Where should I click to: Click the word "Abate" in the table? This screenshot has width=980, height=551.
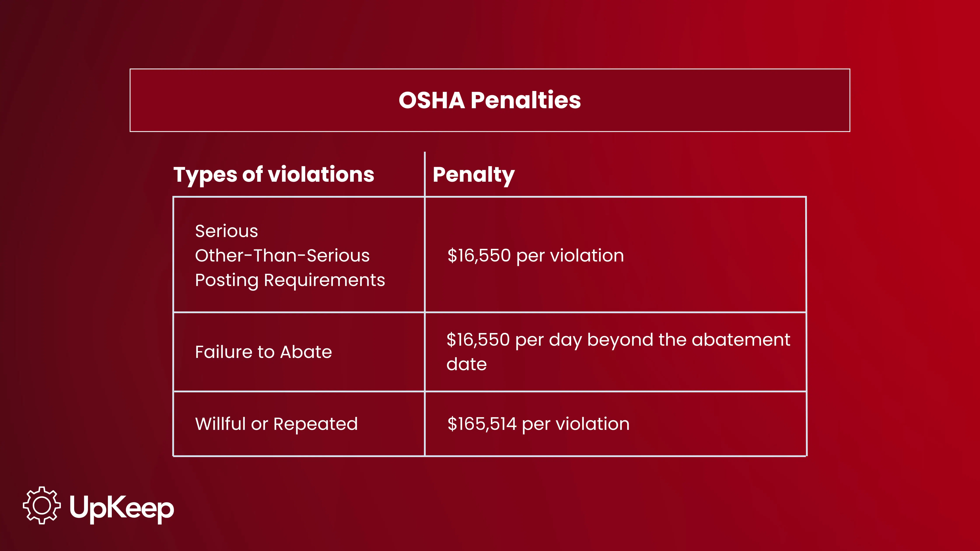coord(306,352)
